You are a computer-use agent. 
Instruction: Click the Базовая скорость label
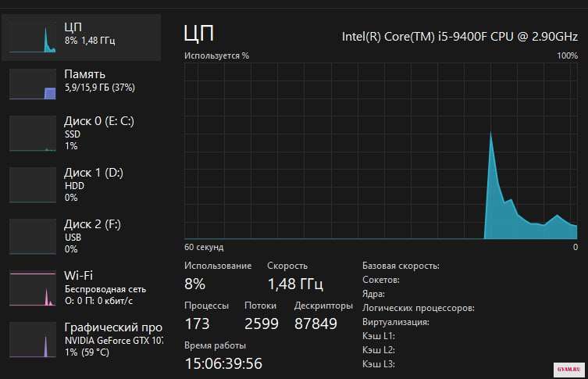(401, 266)
